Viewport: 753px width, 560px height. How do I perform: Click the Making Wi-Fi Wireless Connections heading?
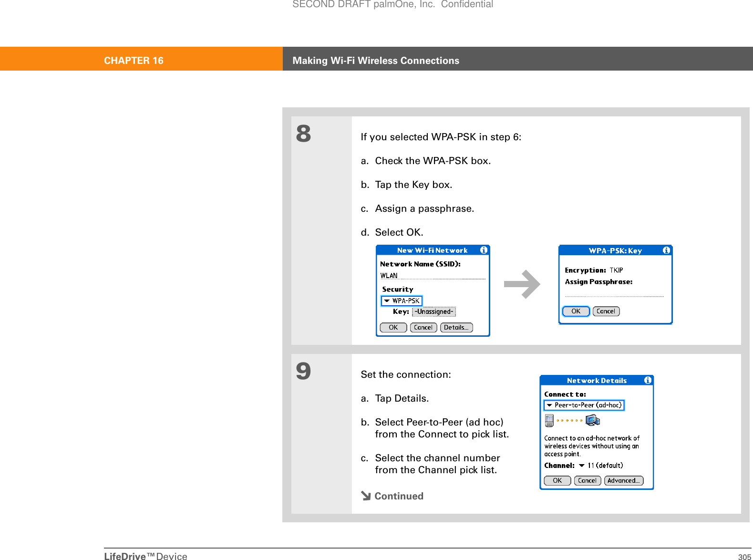[376, 61]
